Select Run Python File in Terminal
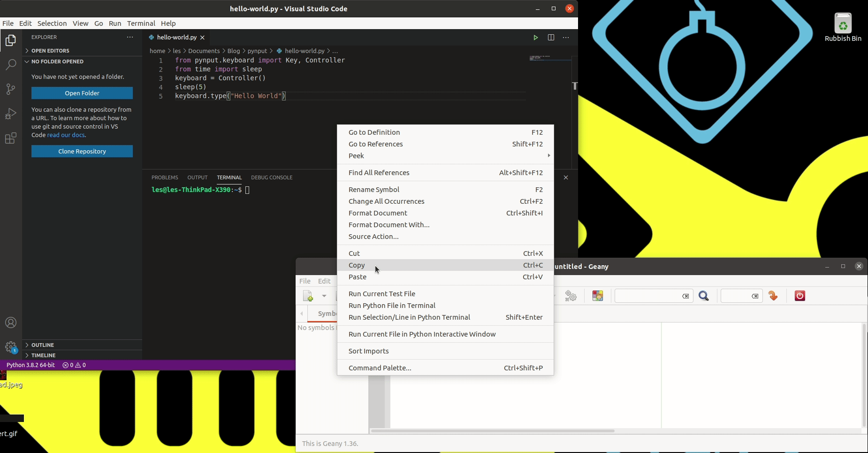This screenshot has width=868, height=453. [x=445, y=306]
